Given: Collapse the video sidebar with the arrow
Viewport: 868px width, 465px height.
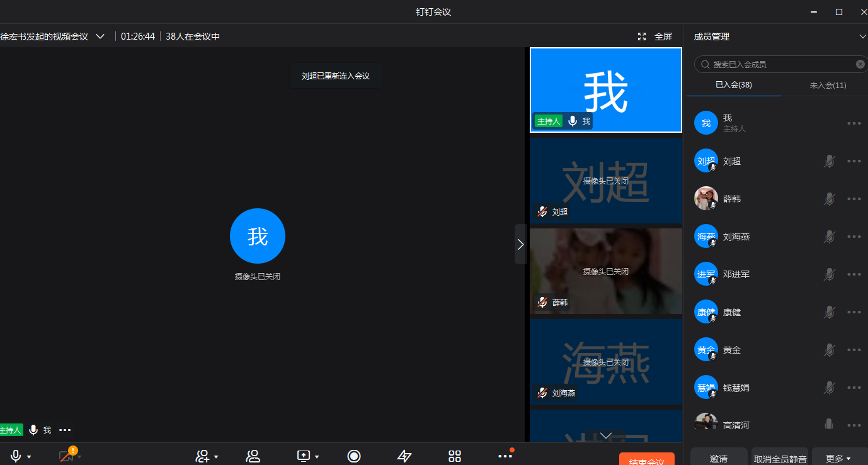Looking at the screenshot, I should tap(520, 244).
